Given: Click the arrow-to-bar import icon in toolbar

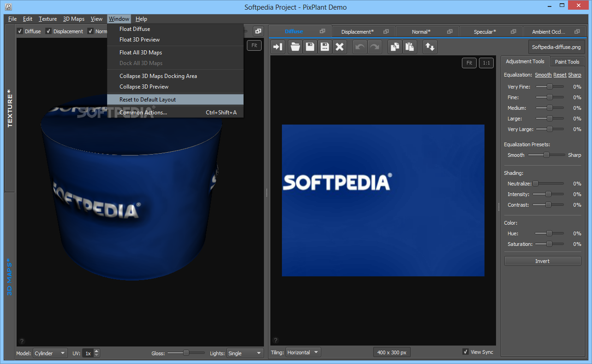Looking at the screenshot, I should coord(278,47).
